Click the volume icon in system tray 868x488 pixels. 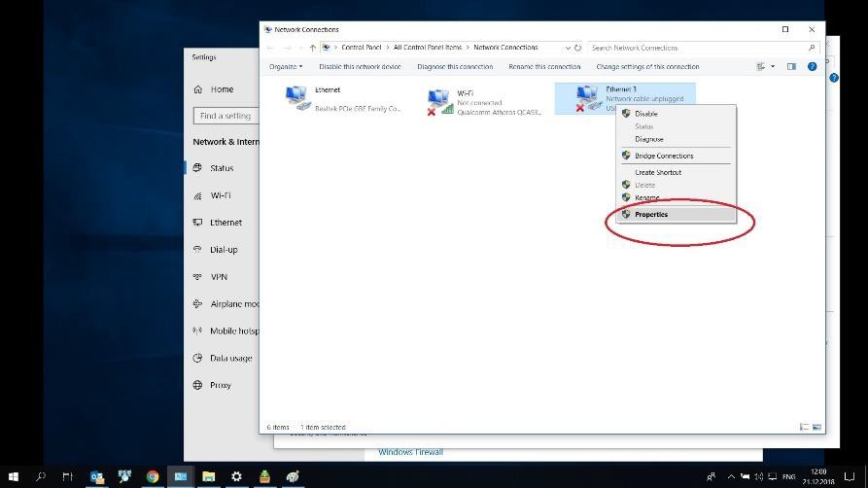[x=758, y=476]
